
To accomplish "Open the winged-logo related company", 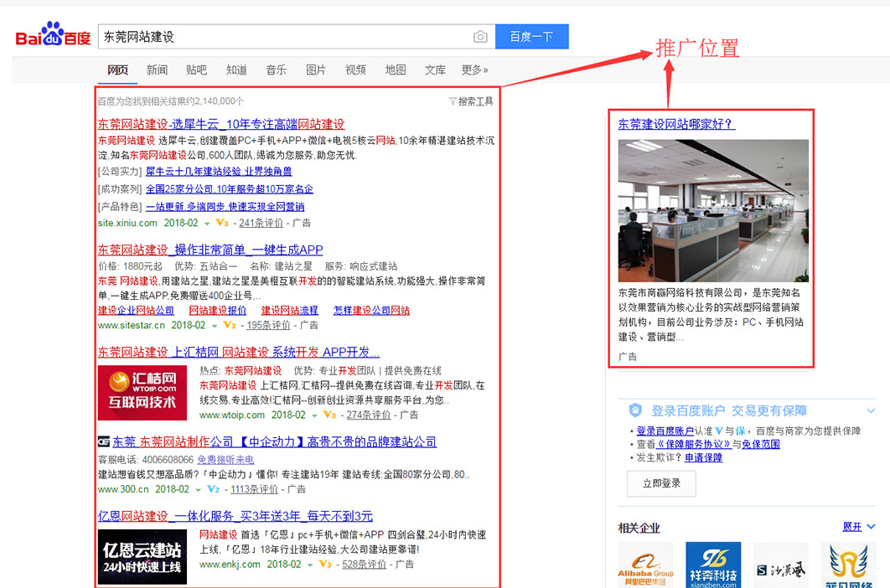I will point(849,565).
